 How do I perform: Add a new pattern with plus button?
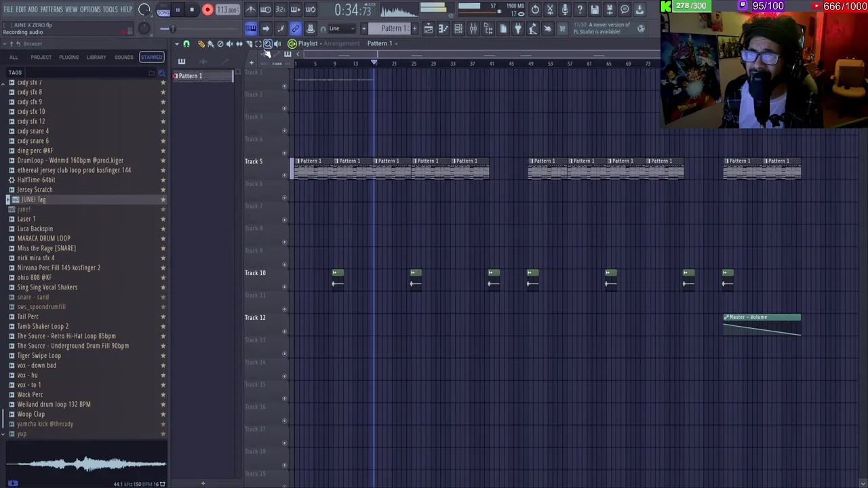414,28
